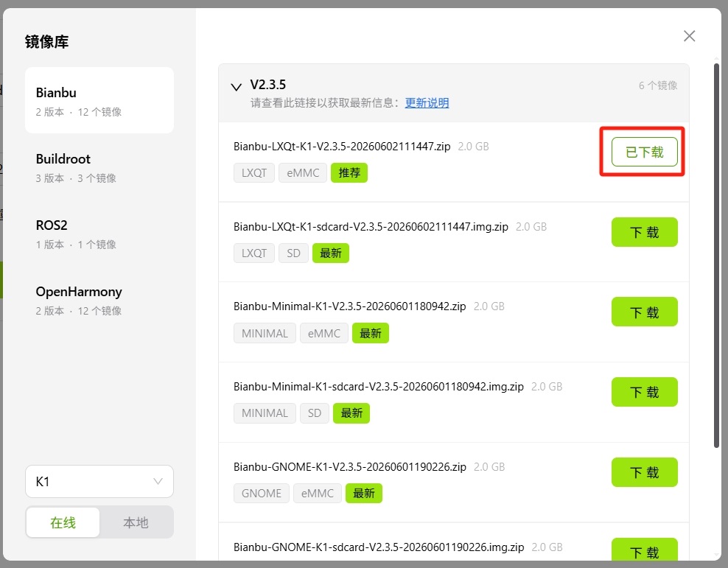This screenshot has height=568, width=728.
Task: Click filename Bianbu-GNOME-K1-V2.3.5-20260601190226.zip
Action: [x=349, y=467]
